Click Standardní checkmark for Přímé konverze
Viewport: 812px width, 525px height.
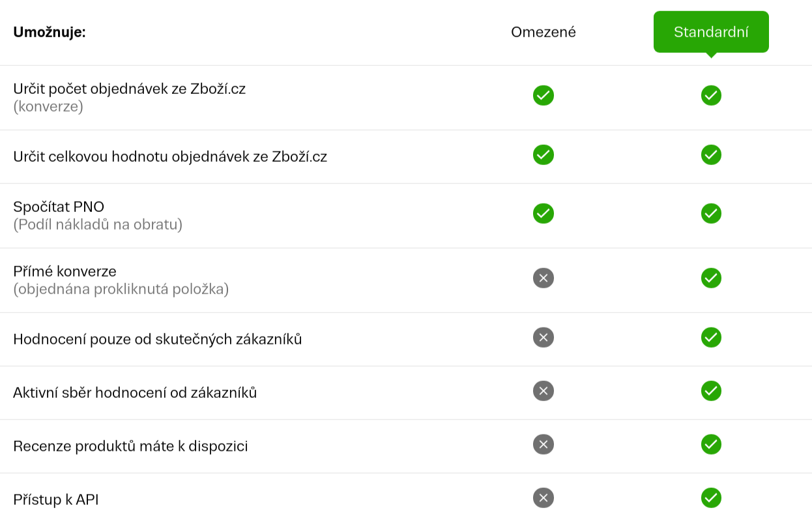(x=711, y=278)
